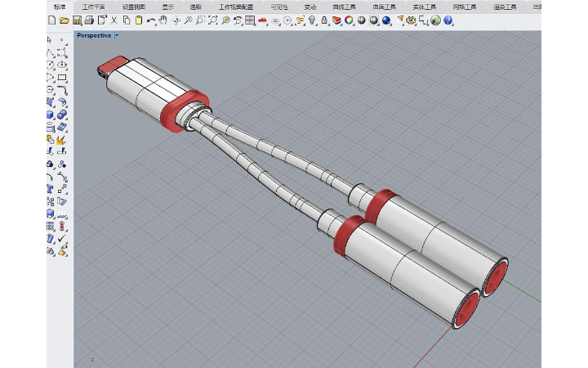Screen dimensions: 588x368
Task: Open the color wheel object properties icon
Action: pos(349,20)
